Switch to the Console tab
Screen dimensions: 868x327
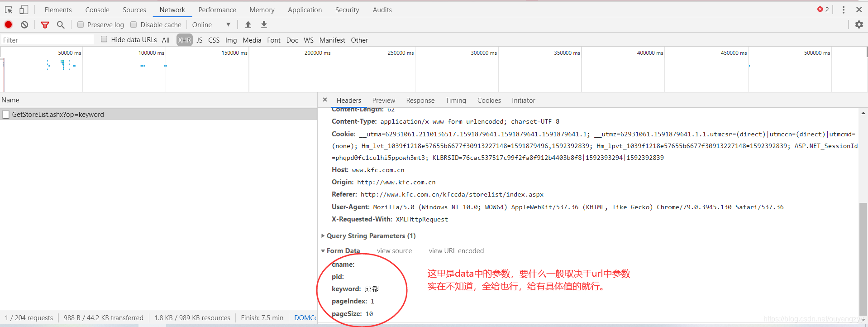(97, 10)
